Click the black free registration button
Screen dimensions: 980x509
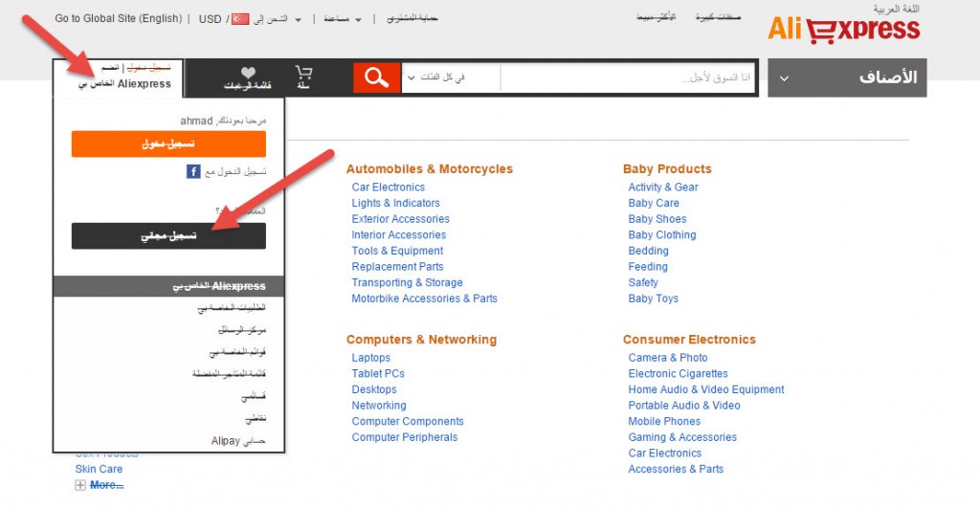pyautogui.click(x=168, y=235)
